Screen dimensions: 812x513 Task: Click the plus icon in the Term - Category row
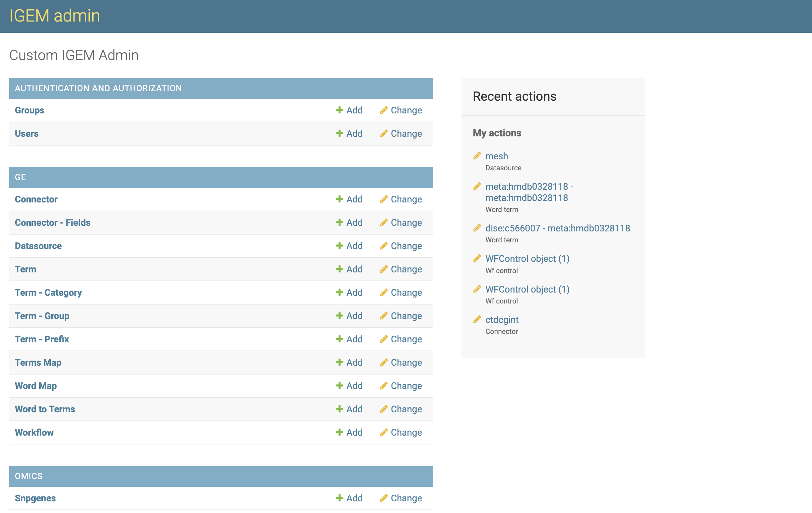point(340,293)
